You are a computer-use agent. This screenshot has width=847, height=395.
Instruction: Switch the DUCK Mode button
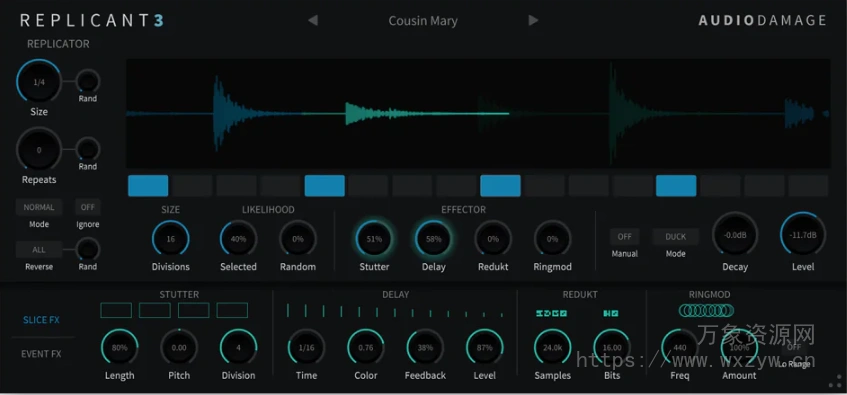tap(675, 237)
